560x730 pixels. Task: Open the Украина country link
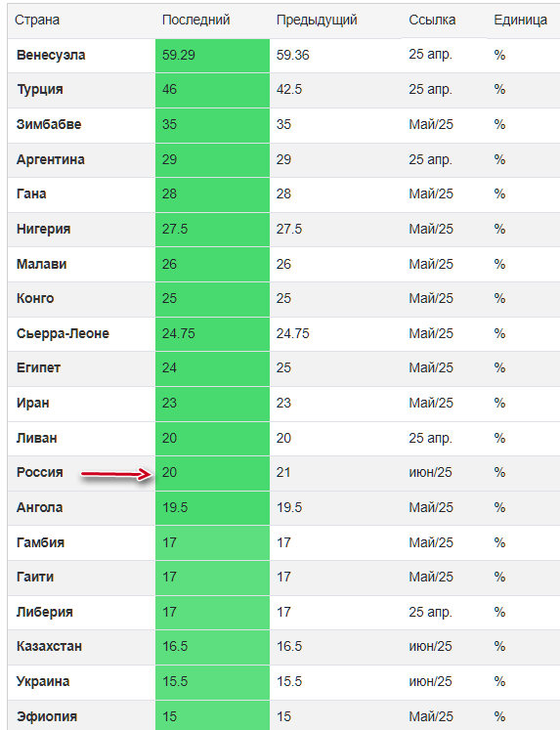point(43,681)
